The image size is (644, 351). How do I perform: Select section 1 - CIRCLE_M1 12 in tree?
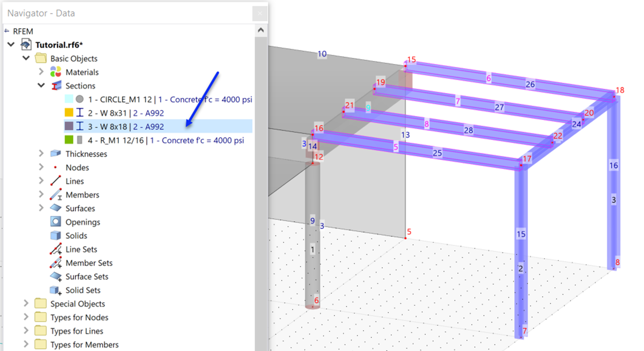pos(126,99)
